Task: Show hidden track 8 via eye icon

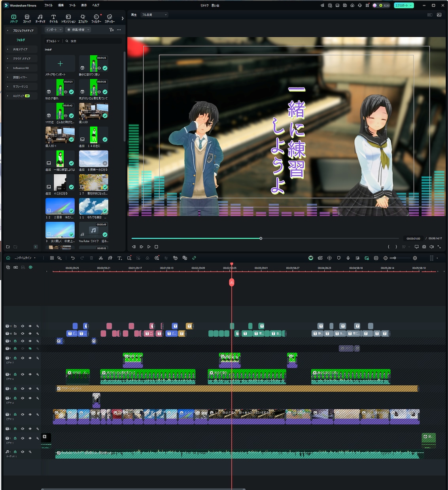Action: click(x=30, y=349)
